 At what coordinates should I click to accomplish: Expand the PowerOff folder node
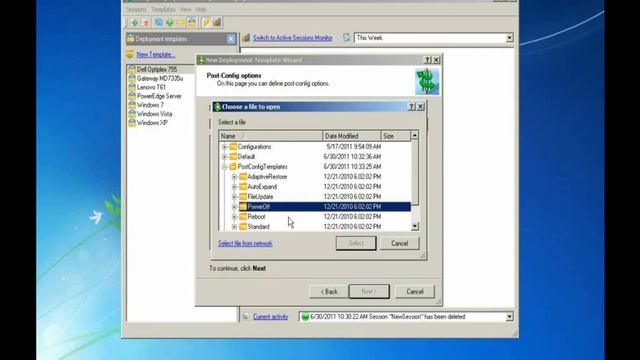pyautogui.click(x=234, y=207)
